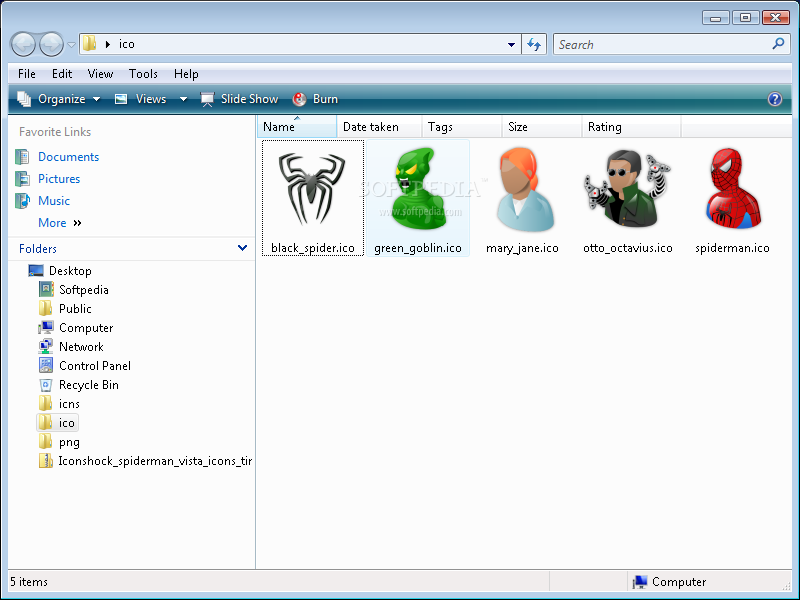
Task: Click the spiderman.ico file name label
Action: (x=732, y=248)
